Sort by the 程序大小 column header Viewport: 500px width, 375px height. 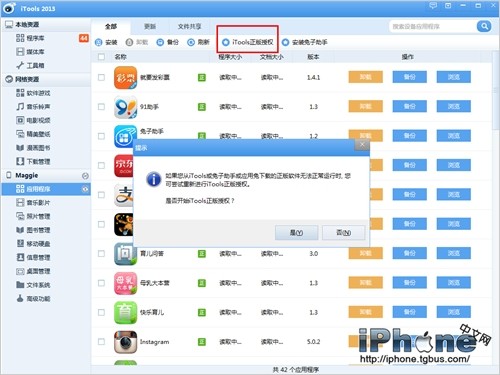tap(230, 57)
